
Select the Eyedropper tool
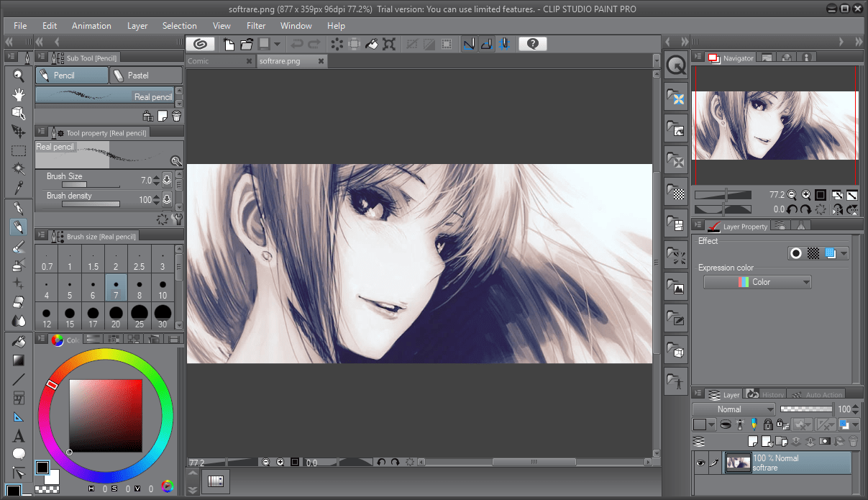pyautogui.click(x=19, y=188)
